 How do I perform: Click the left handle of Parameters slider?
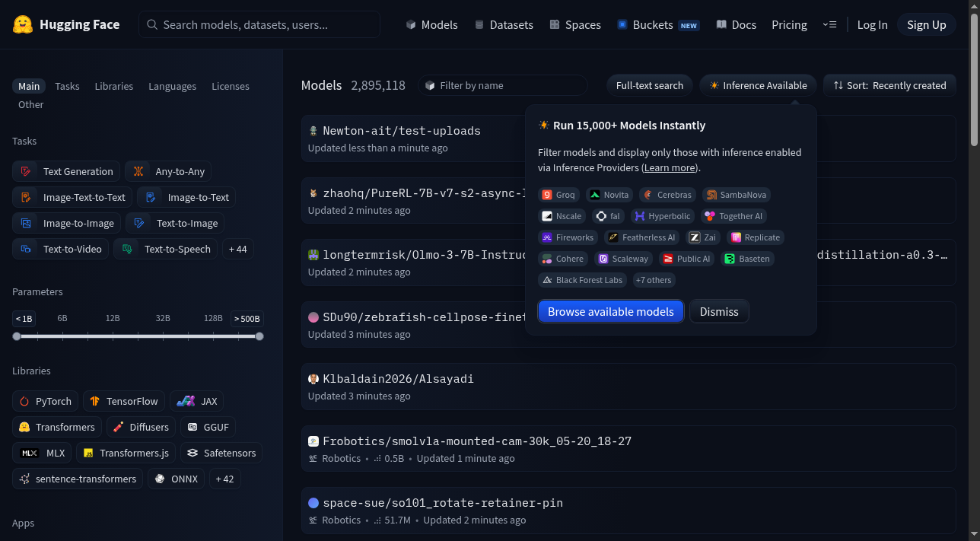click(17, 336)
